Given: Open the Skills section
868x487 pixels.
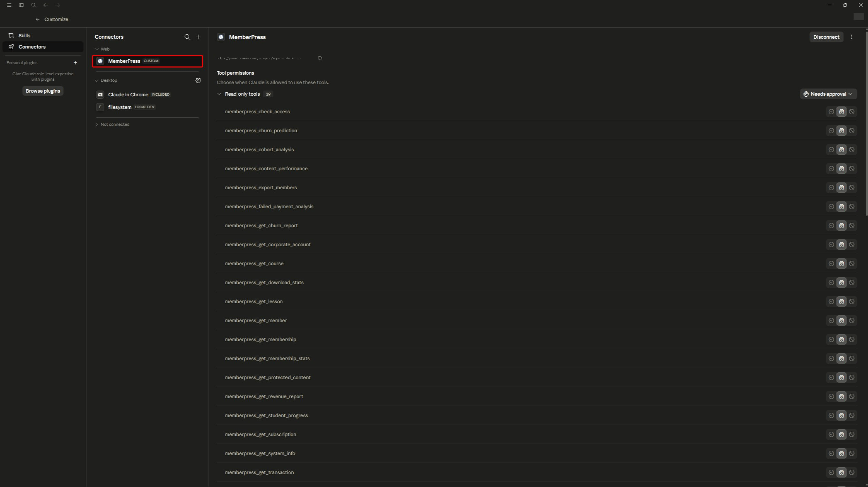Looking at the screenshot, I should pos(43,36).
